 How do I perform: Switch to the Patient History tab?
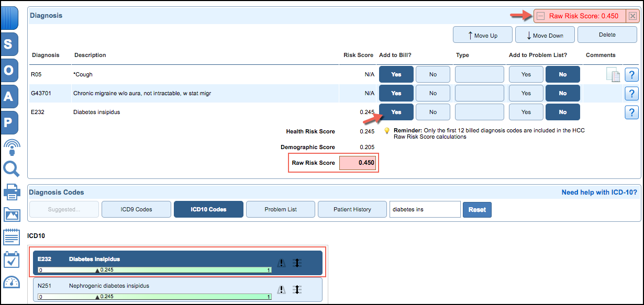[352, 209]
